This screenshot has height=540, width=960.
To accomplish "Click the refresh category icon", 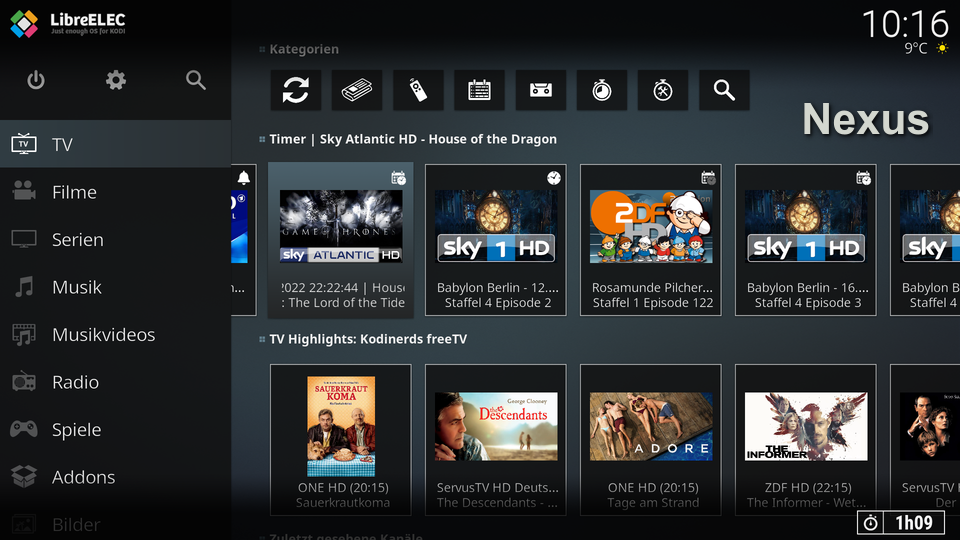I will coord(296,90).
